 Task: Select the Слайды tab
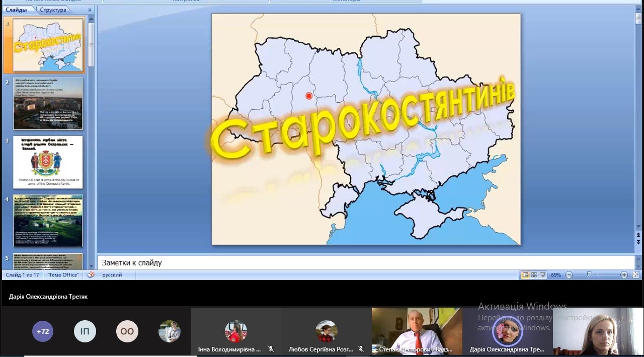point(16,10)
